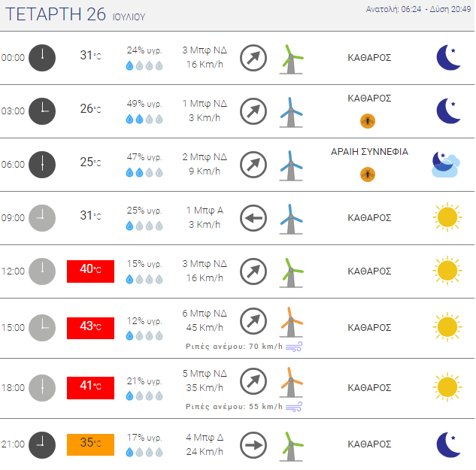Click the green wind turbine at 12:00
Viewport: 476px width, 470px height.
tap(291, 272)
